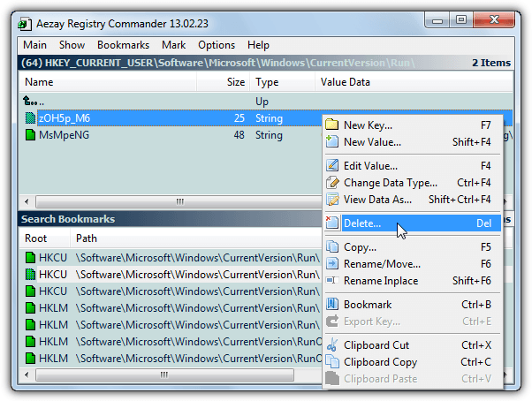Sort by the Type column header
The height and width of the screenshot is (401, 532).
pos(283,82)
